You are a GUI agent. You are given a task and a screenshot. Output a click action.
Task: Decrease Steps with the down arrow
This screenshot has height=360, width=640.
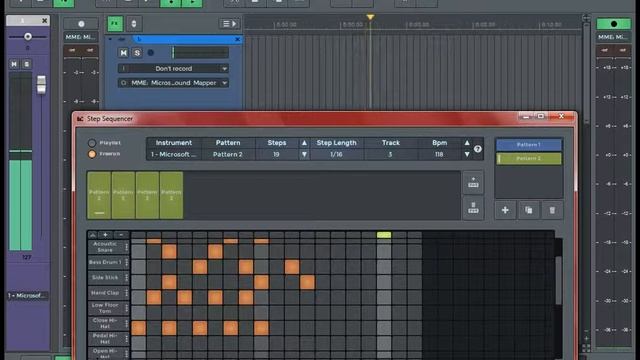pyautogui.click(x=304, y=154)
